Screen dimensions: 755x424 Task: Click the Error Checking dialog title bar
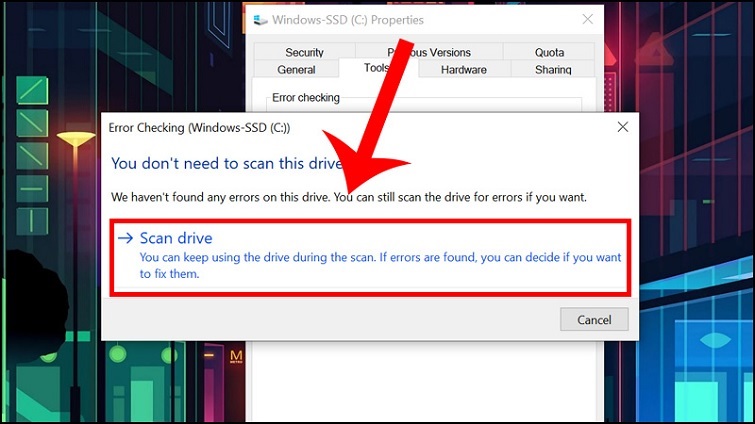click(x=300, y=128)
